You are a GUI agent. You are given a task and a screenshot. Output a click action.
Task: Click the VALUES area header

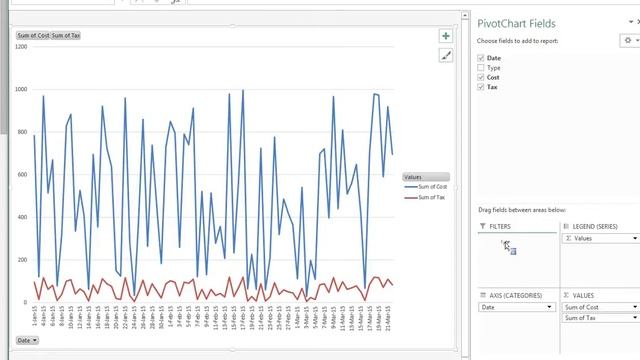tap(582, 296)
